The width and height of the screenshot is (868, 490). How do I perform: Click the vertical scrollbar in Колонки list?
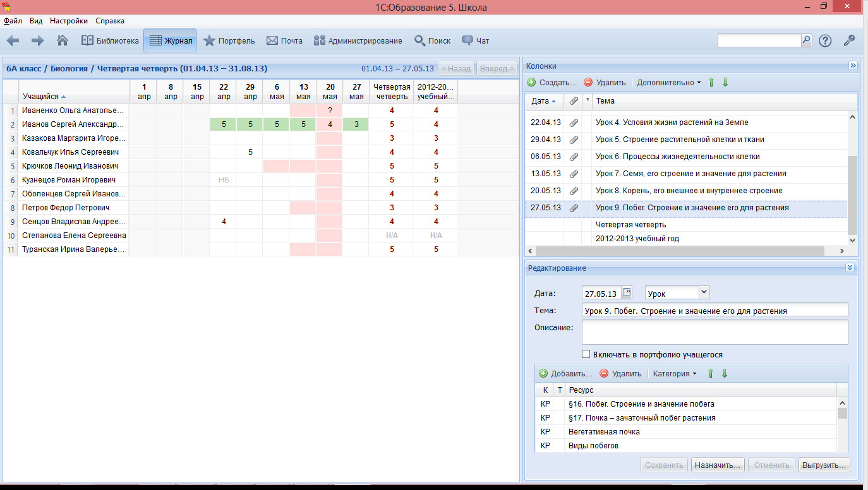(x=852, y=196)
